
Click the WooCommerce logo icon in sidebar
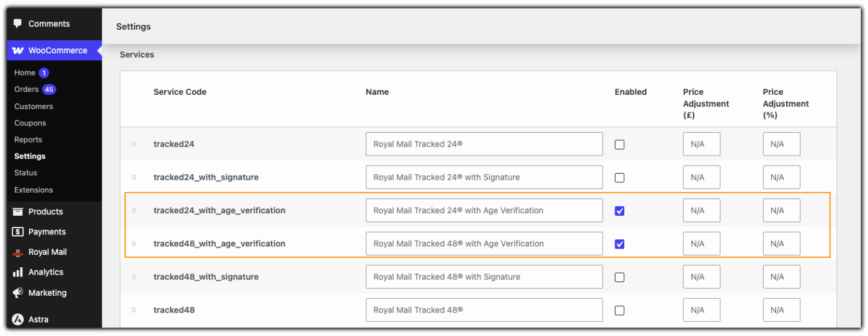[x=18, y=51]
